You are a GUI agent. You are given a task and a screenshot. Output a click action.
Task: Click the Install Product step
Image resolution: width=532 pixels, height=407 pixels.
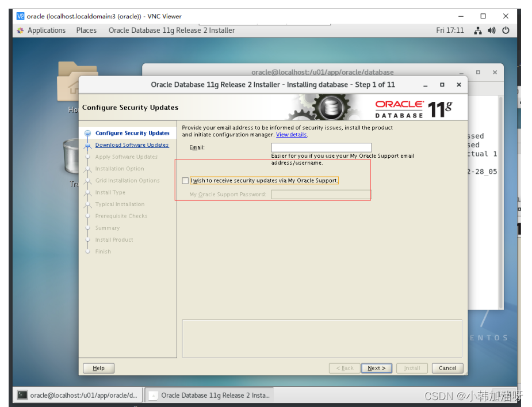tap(114, 240)
